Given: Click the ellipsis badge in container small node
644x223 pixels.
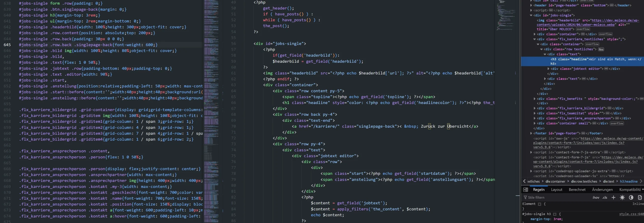Looking at the screenshot, I should point(594,123).
